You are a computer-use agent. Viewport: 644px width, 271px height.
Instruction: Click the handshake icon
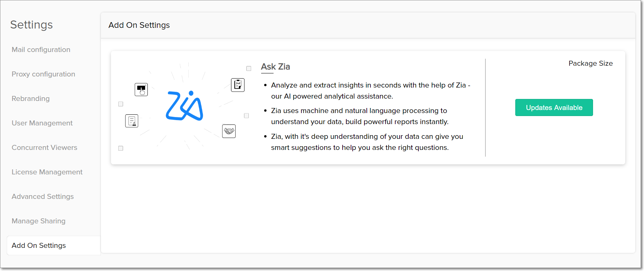pyautogui.click(x=229, y=131)
